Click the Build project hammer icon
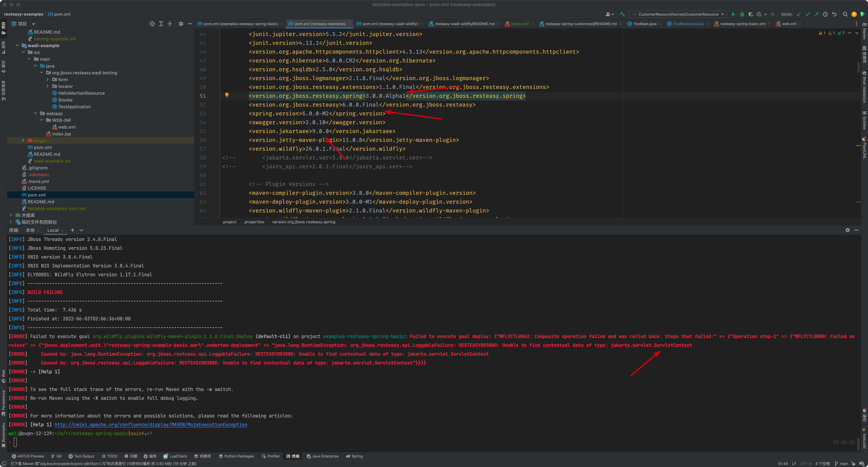This screenshot has width=868, height=467. [622, 14]
